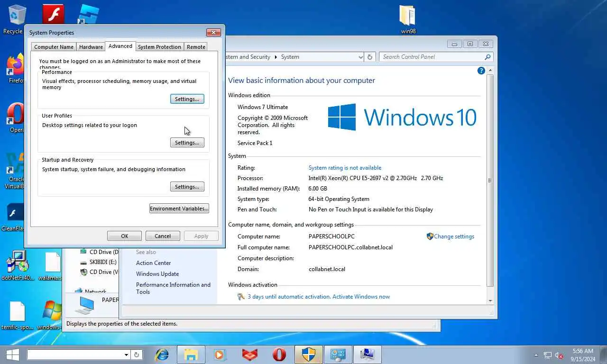Screen dimensions: 607x364
Task: Click search magnifier in Control Panel
Action: coord(487,57)
